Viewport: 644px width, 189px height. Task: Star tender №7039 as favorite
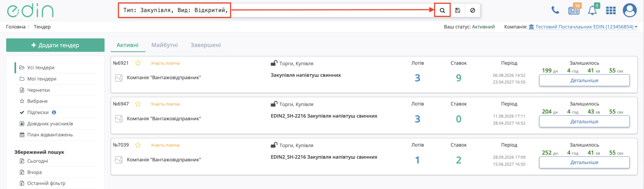coord(138,145)
